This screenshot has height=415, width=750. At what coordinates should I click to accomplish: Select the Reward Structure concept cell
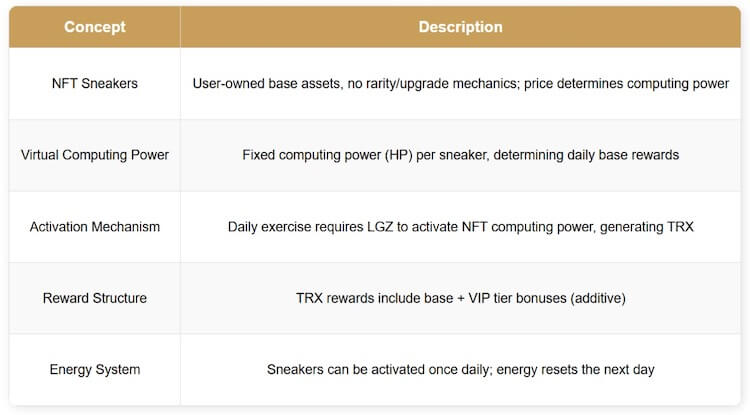click(x=94, y=298)
